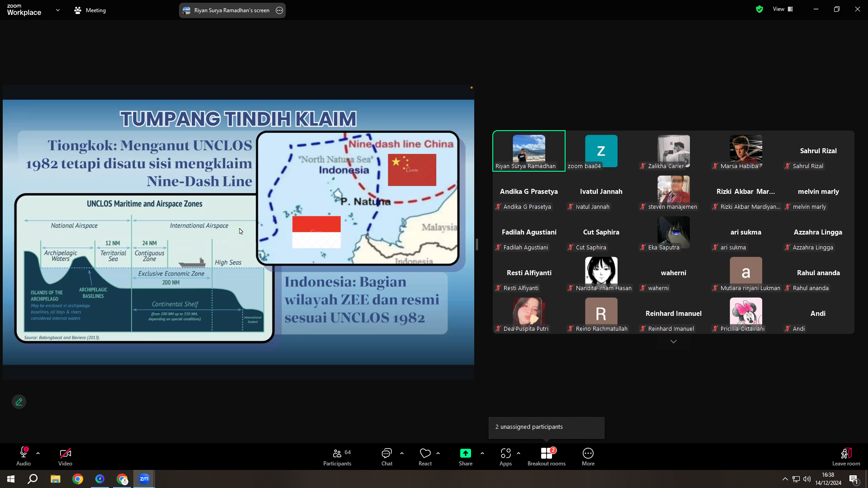This screenshot has height=488, width=868.
Task: Click Dea Puspita Putri's video thumbnail
Action: point(529,314)
